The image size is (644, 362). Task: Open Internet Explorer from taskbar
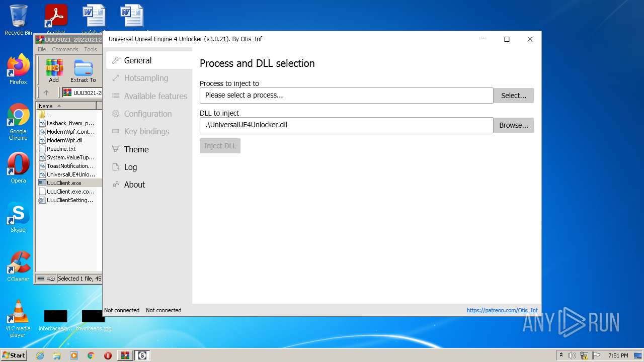pos(40,355)
